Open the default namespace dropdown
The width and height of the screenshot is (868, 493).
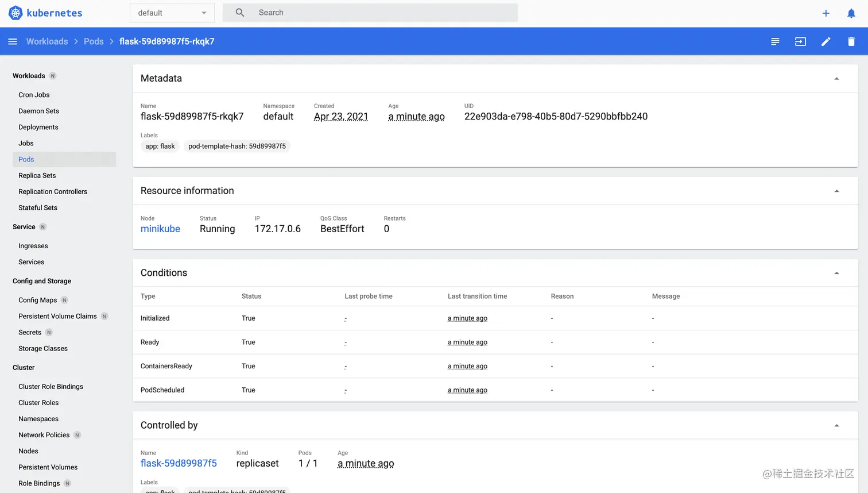pos(172,13)
